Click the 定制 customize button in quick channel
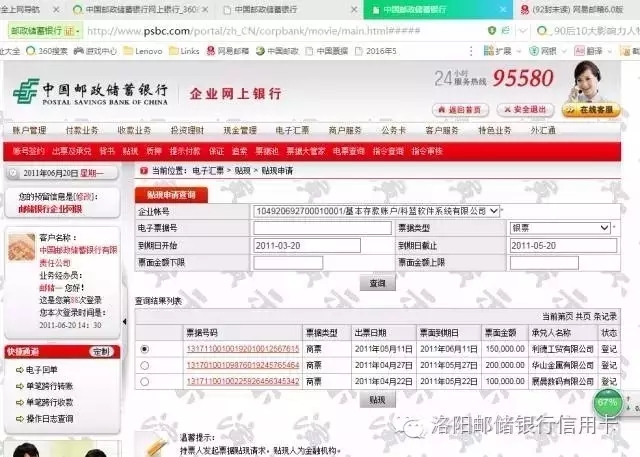640x457 pixels. coord(101,352)
